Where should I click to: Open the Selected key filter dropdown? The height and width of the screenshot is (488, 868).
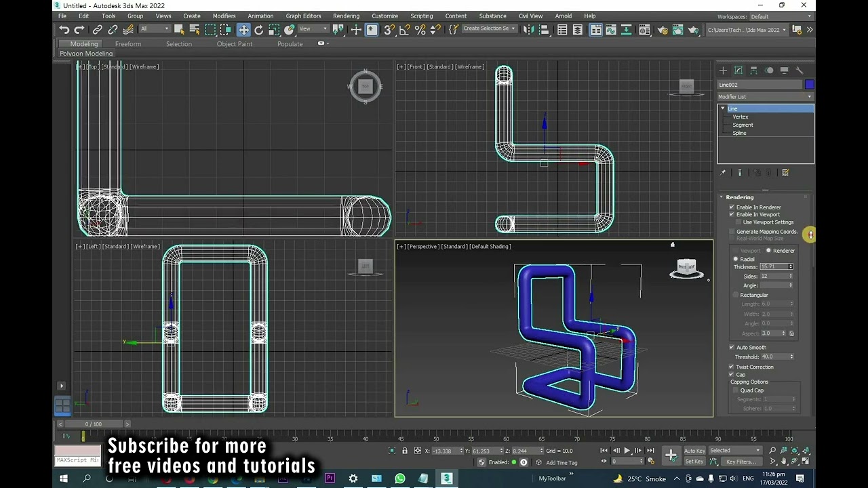(736, 451)
